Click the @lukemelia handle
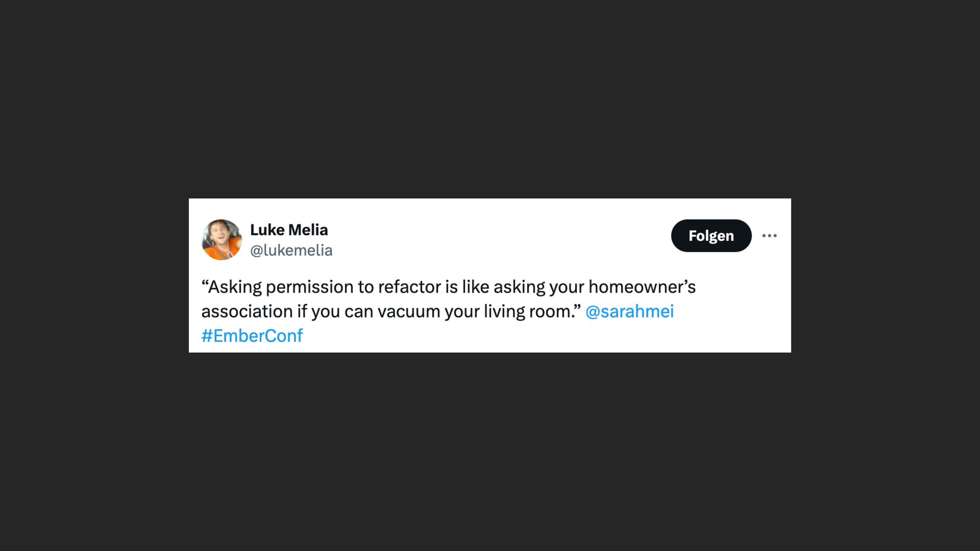This screenshot has width=980, height=551. (x=291, y=251)
